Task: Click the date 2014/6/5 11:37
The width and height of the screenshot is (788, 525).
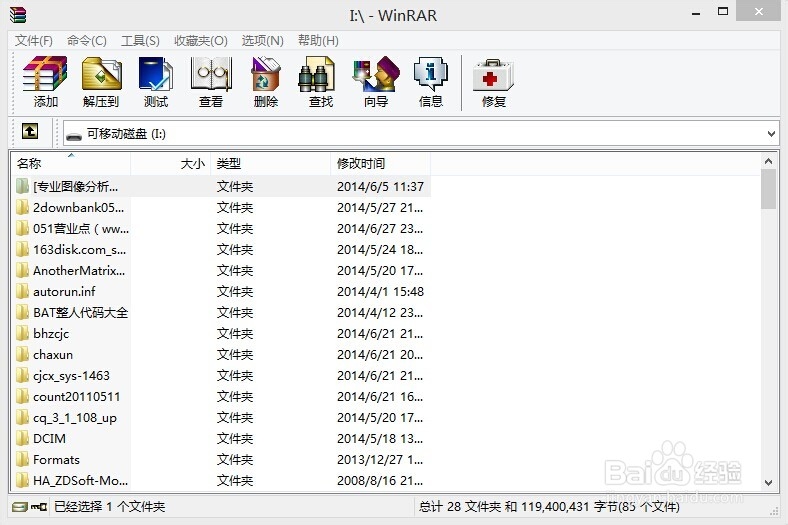Action: click(380, 187)
